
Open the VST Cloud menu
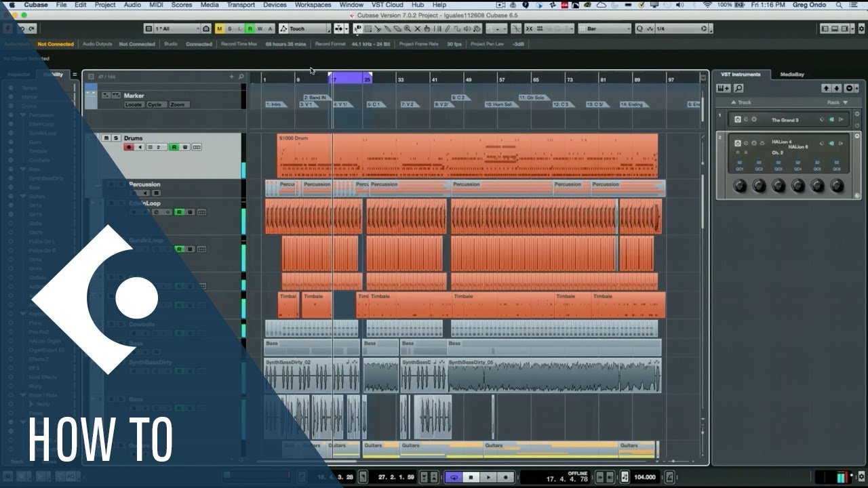tap(387, 5)
